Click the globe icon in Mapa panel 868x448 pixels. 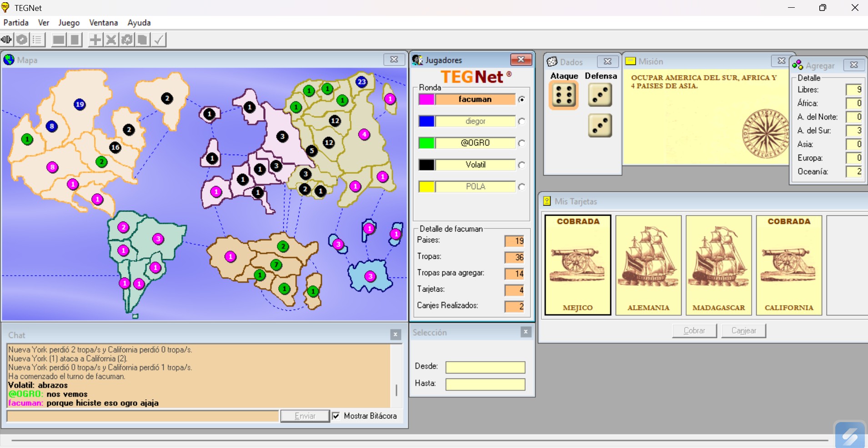pos(9,60)
